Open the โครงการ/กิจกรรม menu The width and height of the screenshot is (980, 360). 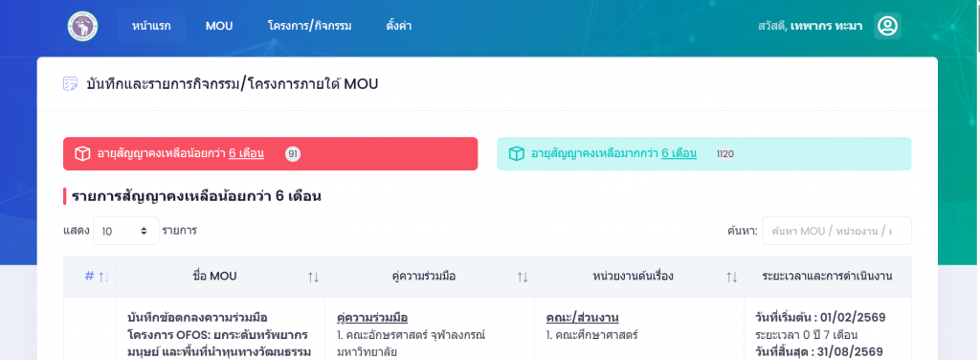(x=309, y=26)
